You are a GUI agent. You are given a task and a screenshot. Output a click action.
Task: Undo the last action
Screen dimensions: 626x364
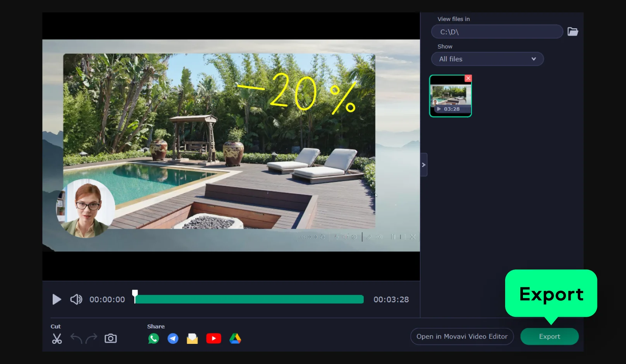pos(76,339)
